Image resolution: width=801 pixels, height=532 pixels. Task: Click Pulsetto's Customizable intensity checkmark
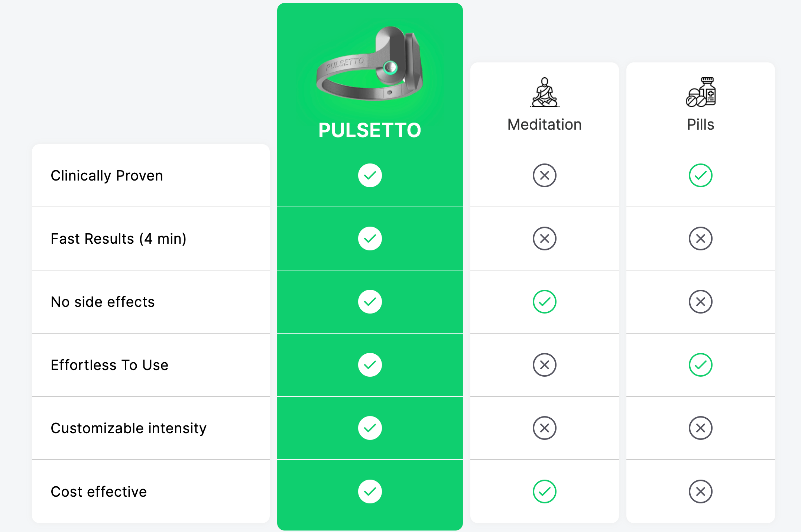click(370, 428)
